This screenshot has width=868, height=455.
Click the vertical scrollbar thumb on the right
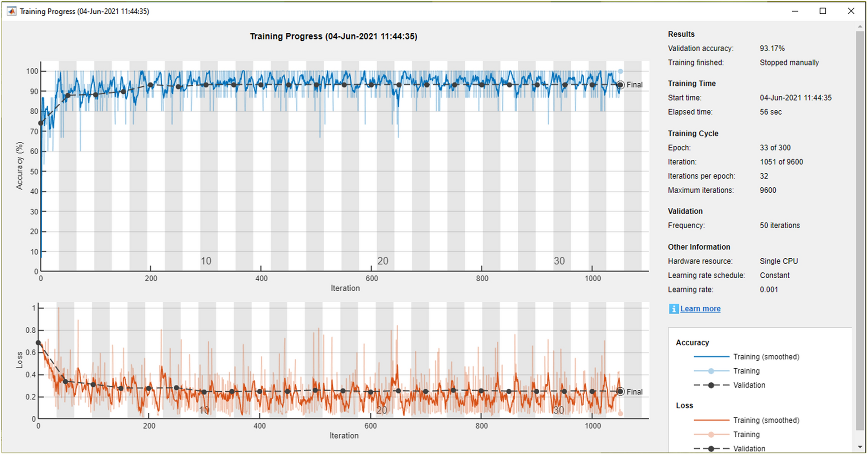tap(860, 230)
